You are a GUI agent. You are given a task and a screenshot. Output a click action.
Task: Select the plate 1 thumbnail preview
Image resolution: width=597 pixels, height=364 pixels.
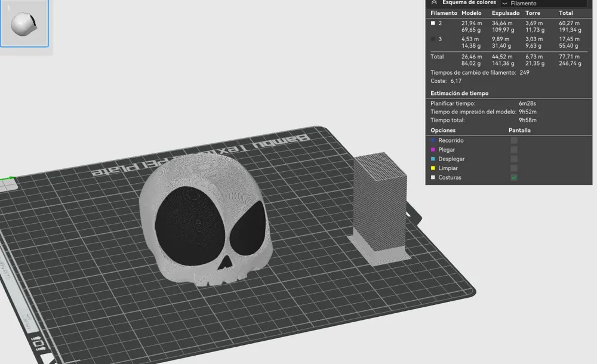point(24,23)
